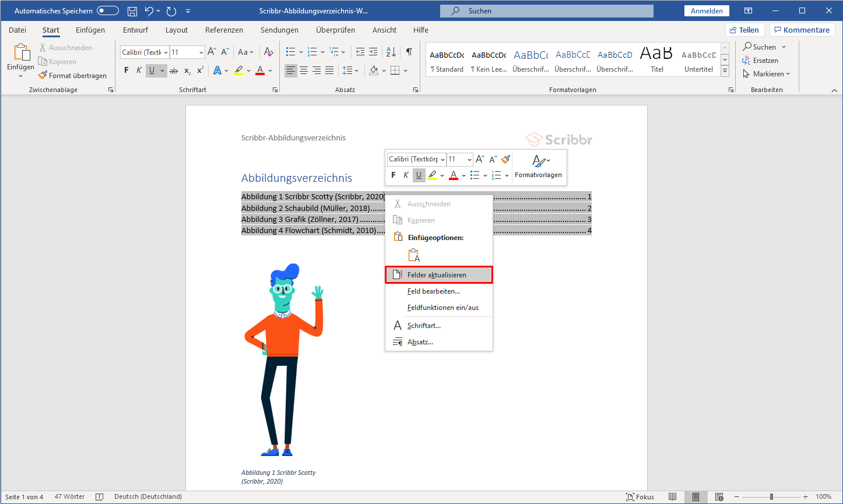843x504 pixels.
Task: Click the Teilen button
Action: coord(745,30)
